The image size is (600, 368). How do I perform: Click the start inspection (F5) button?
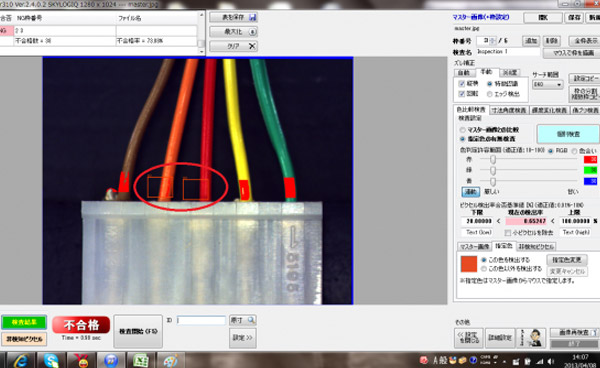(x=138, y=331)
